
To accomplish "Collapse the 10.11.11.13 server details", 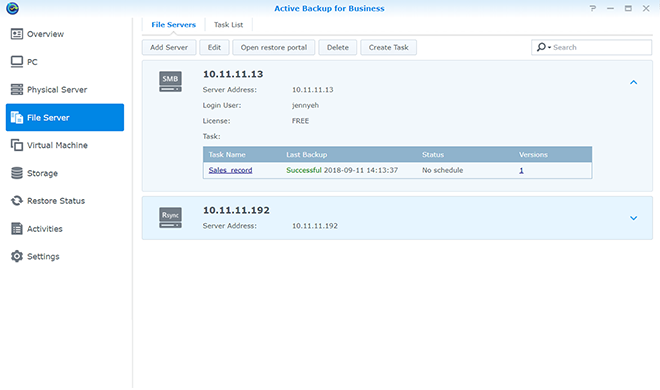I will (x=633, y=82).
